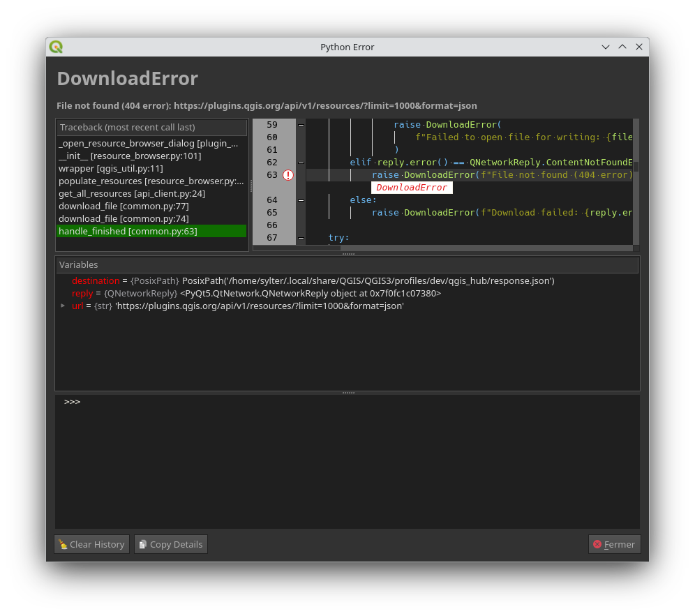This screenshot has width=695, height=616.
Task: Collapse code fold marker at line 67
Action: 301,238
